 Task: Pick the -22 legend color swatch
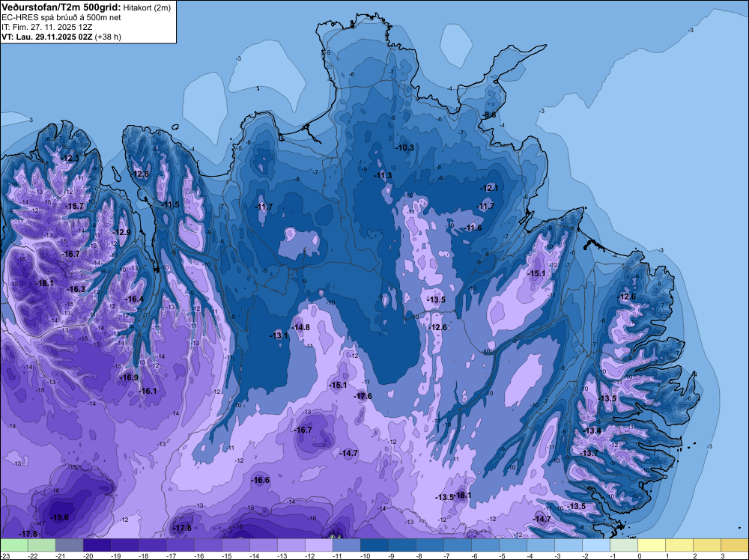(x=41, y=545)
